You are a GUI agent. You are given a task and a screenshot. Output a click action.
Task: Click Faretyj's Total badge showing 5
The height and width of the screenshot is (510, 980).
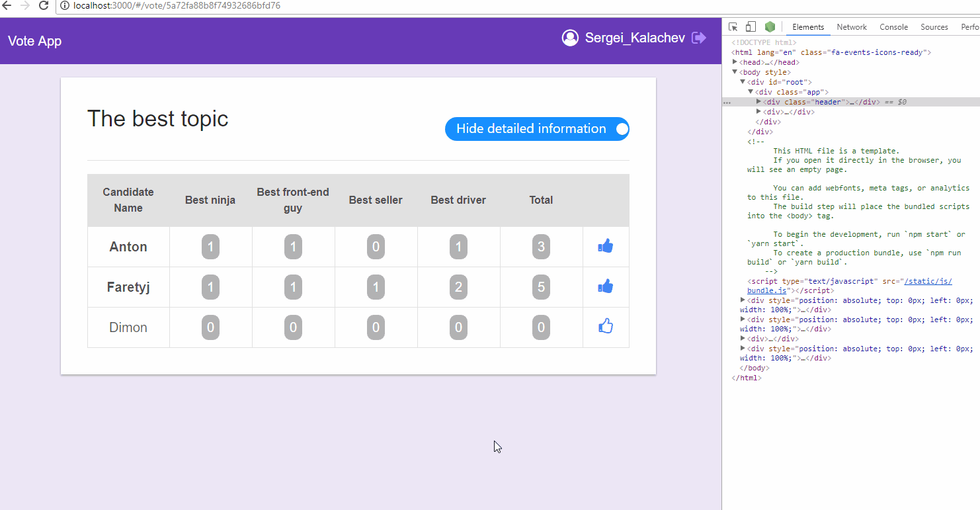click(541, 287)
